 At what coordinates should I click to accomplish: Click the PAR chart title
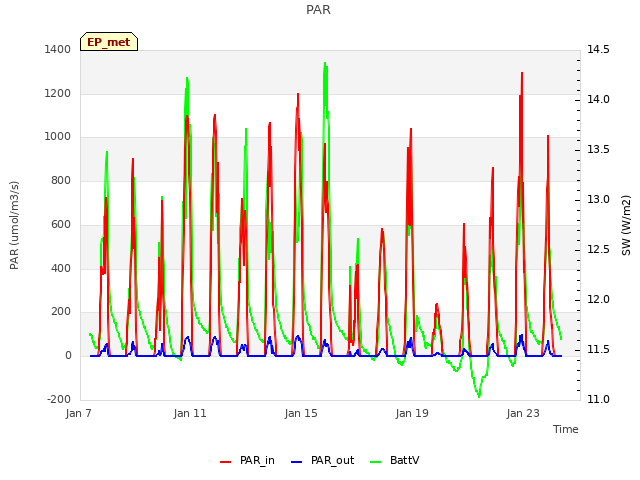pyautogui.click(x=318, y=10)
